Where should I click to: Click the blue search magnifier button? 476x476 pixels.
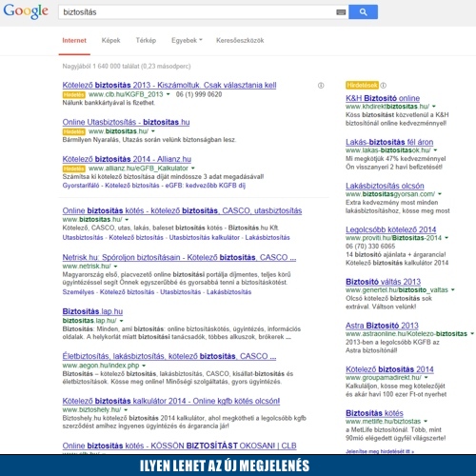pyautogui.click(x=363, y=12)
